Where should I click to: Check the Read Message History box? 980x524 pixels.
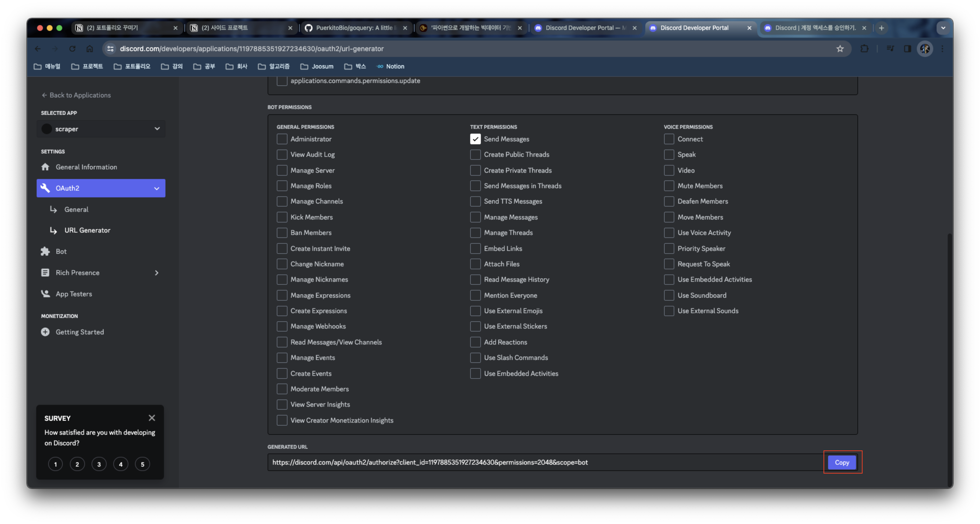(x=475, y=279)
